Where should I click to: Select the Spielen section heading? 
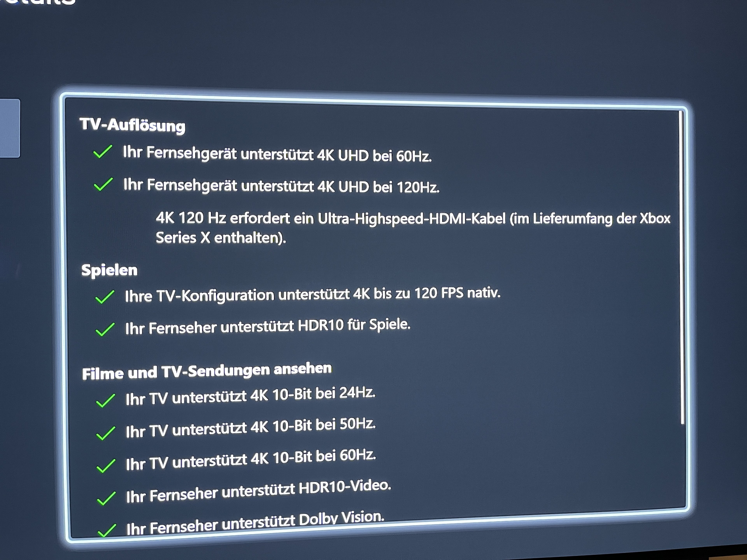[x=109, y=270]
